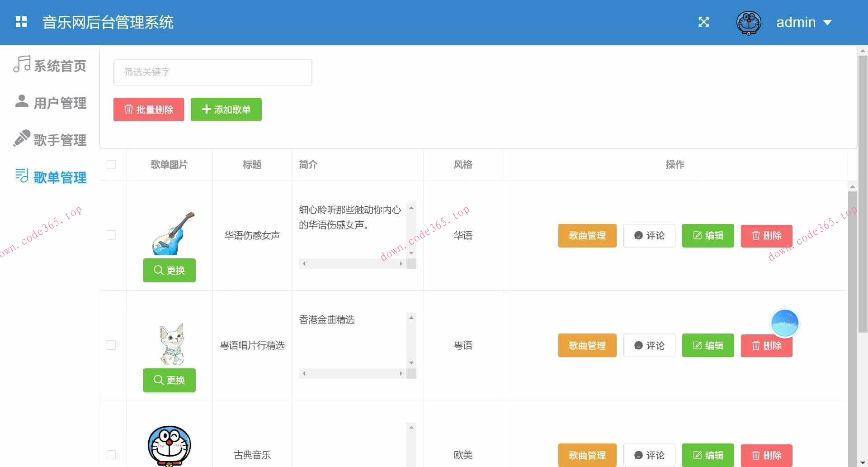Click the comment bubble icon in first 评论 button
868x467 pixels.
tap(638, 235)
